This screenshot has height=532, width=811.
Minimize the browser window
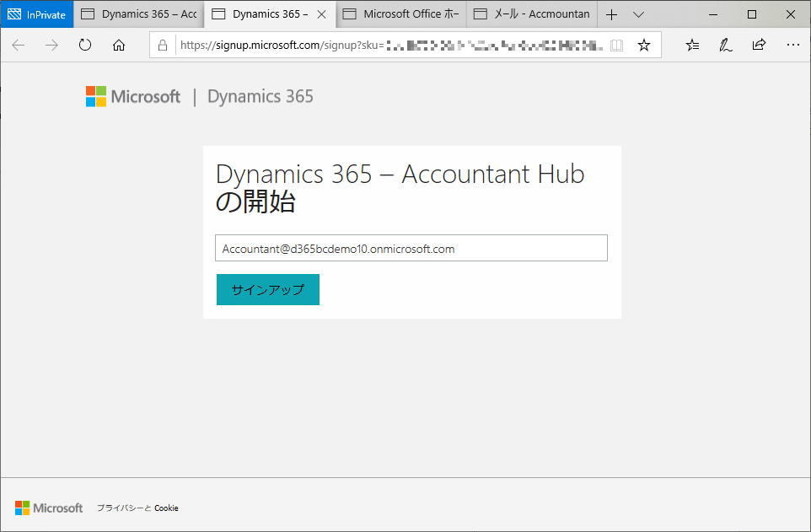(713, 14)
